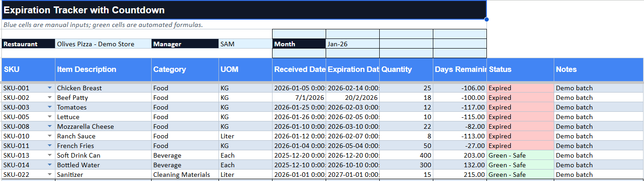Select the quantity 300 cell
Viewport: 644px width, 181px height.
tap(406, 165)
